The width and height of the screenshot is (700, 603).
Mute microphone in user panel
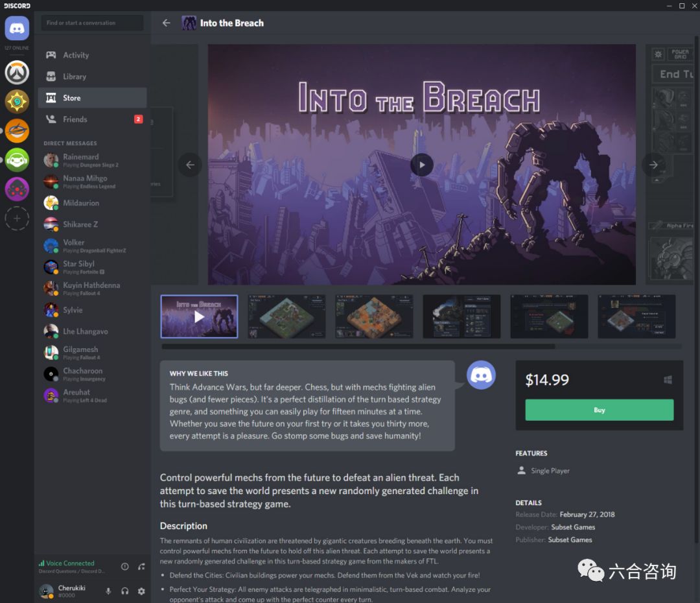click(x=108, y=591)
